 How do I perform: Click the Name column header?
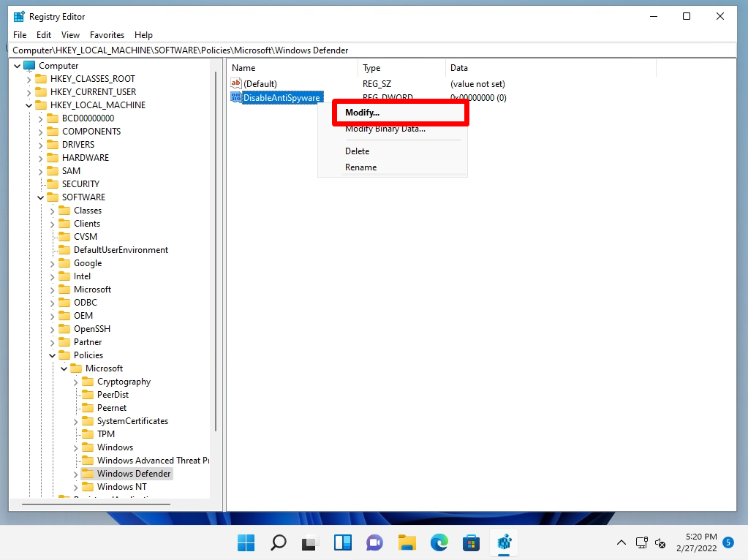tap(292, 68)
